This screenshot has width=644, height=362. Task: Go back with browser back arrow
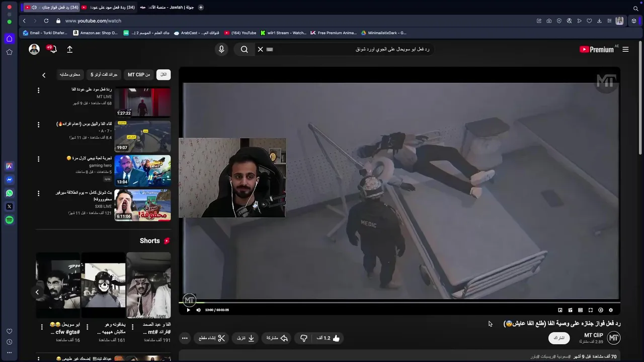[x=24, y=21]
